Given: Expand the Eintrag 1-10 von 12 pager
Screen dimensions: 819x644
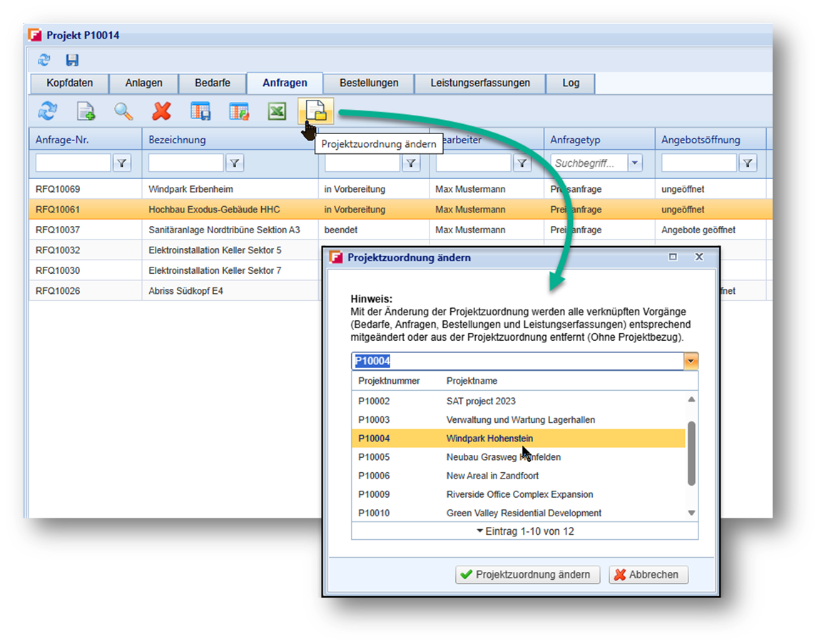Looking at the screenshot, I should click(x=525, y=531).
